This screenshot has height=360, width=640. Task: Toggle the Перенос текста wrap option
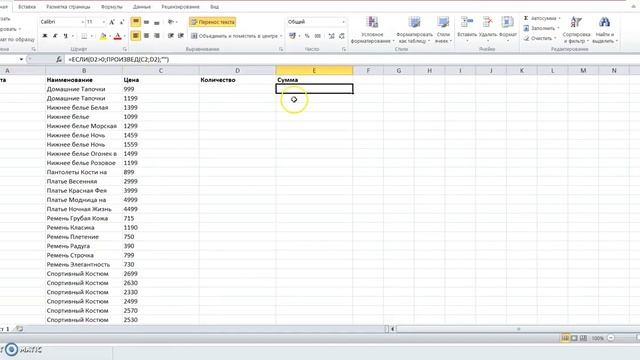click(213, 22)
